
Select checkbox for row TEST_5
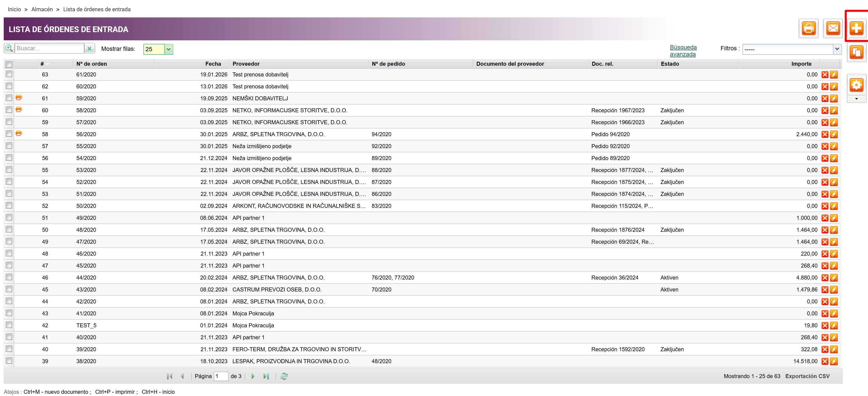tap(9, 325)
